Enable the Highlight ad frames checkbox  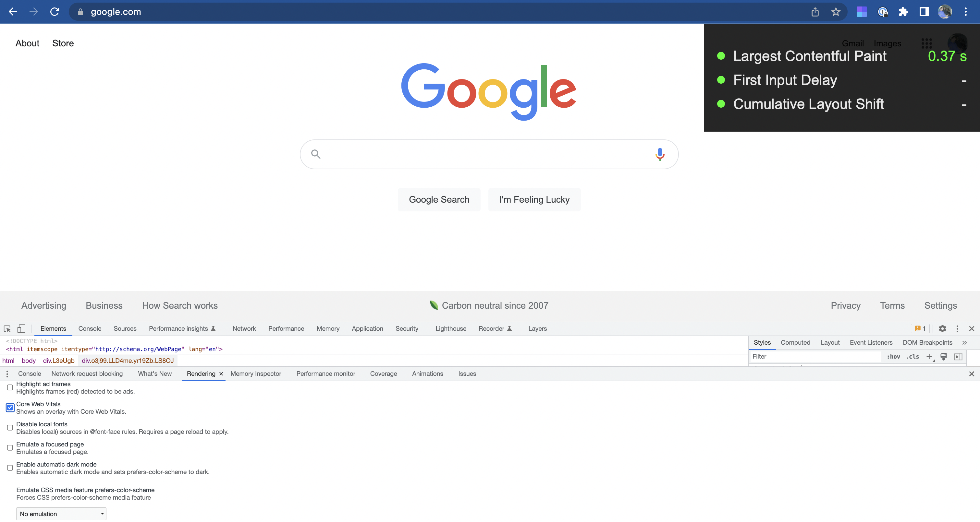point(10,387)
